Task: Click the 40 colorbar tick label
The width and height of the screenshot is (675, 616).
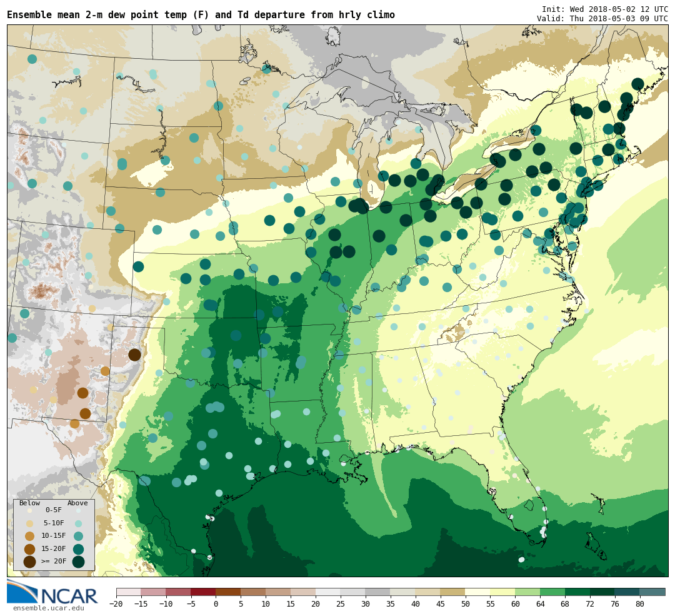Action: 416,604
